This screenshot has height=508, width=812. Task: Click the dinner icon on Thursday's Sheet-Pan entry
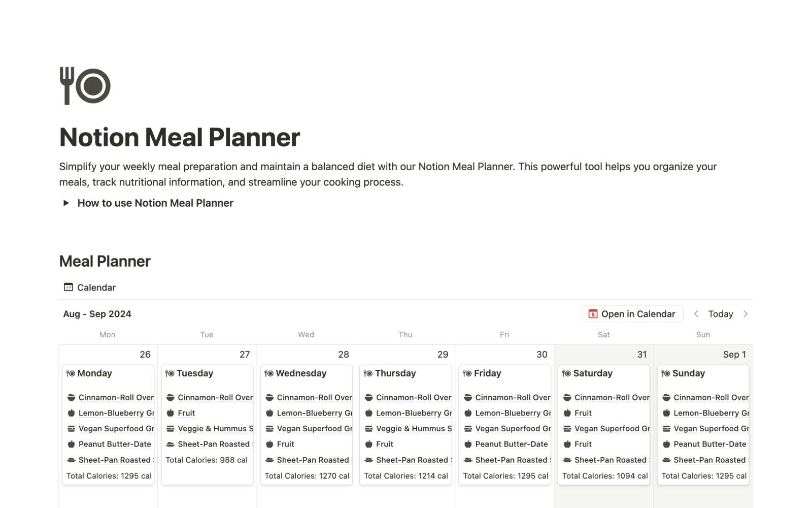pos(368,460)
